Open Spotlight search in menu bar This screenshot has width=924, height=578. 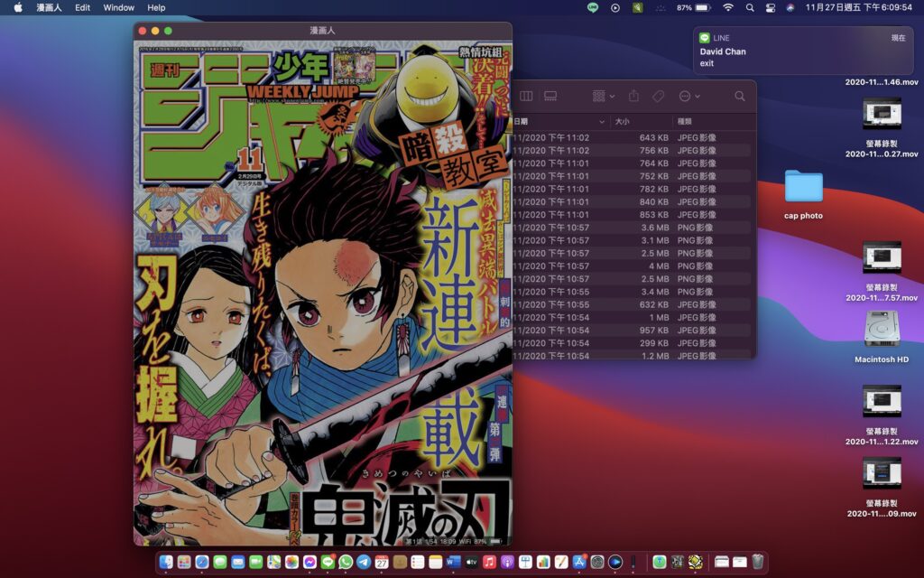(x=750, y=7)
